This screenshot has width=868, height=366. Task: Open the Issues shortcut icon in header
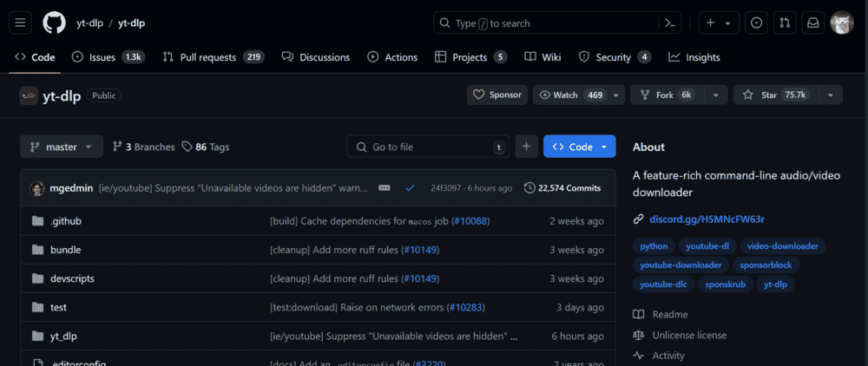(757, 23)
